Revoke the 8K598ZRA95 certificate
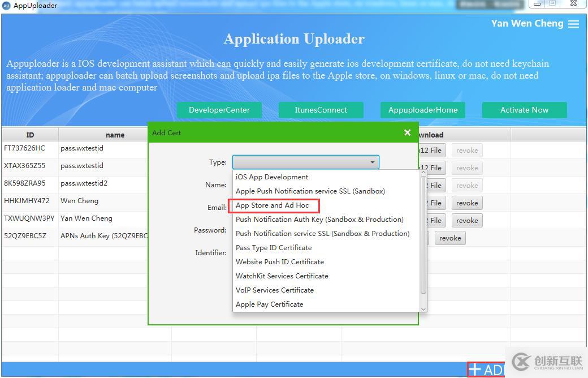The width and height of the screenshot is (588, 378). pos(467,186)
